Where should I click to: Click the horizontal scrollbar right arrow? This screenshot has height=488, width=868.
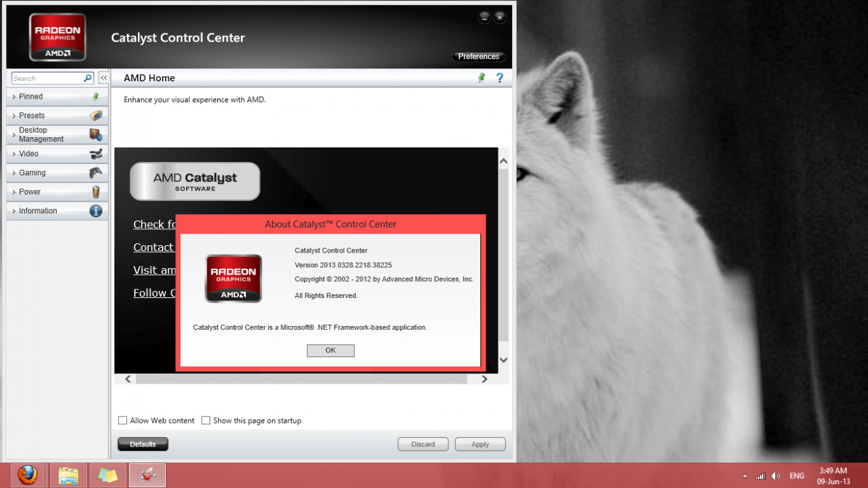484,379
